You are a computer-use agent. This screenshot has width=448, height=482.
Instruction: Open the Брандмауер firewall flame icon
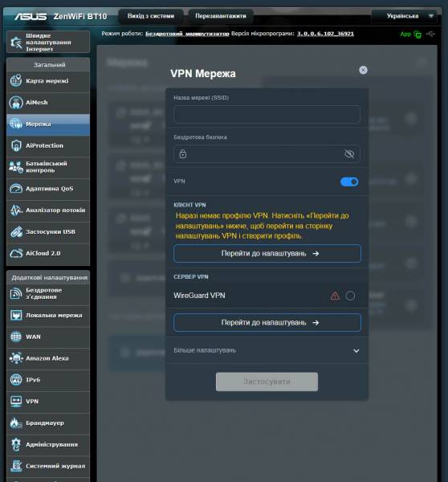[16, 423]
